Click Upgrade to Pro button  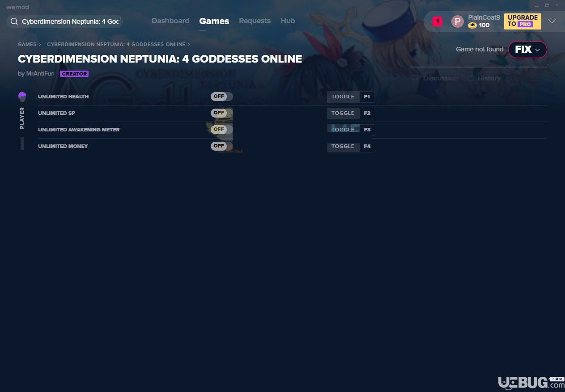point(523,21)
